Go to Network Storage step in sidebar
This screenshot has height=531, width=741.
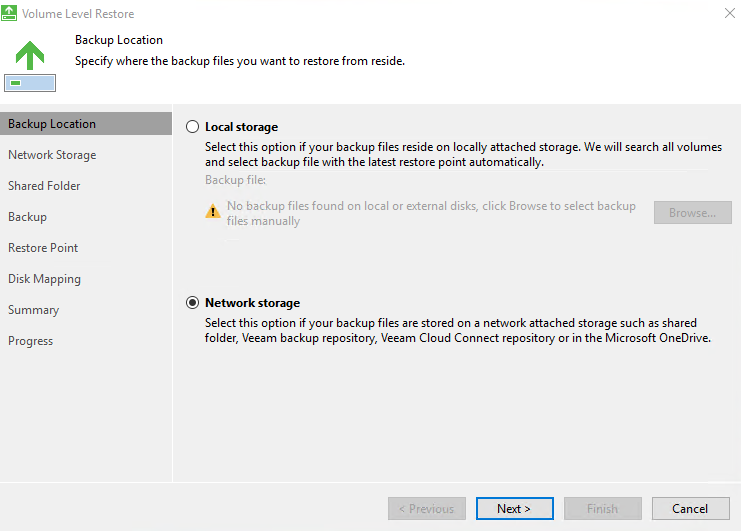tap(52, 155)
